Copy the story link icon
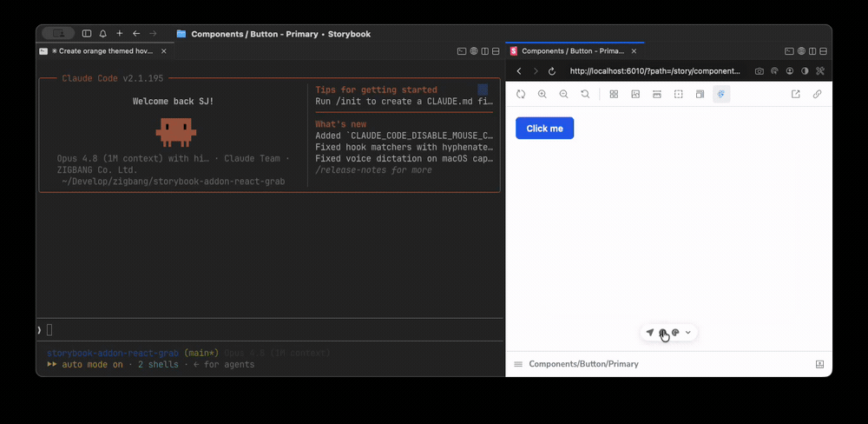The width and height of the screenshot is (868, 424). (x=817, y=94)
